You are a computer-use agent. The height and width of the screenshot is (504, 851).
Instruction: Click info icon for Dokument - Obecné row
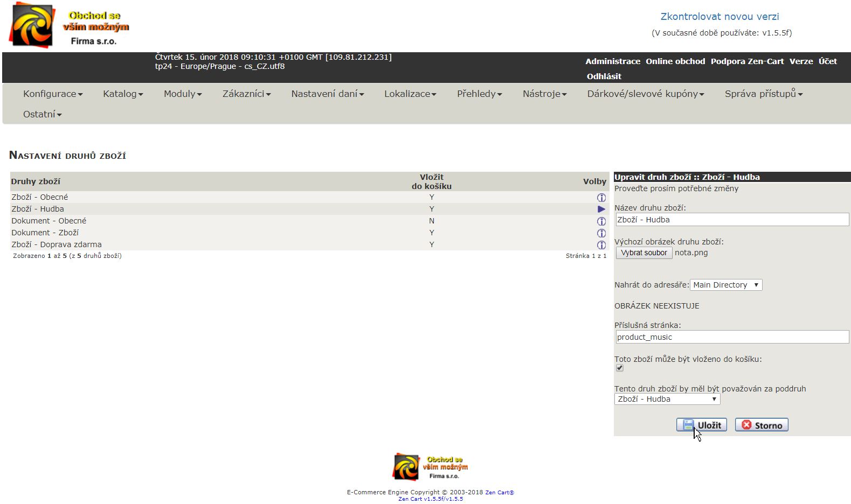tap(601, 221)
